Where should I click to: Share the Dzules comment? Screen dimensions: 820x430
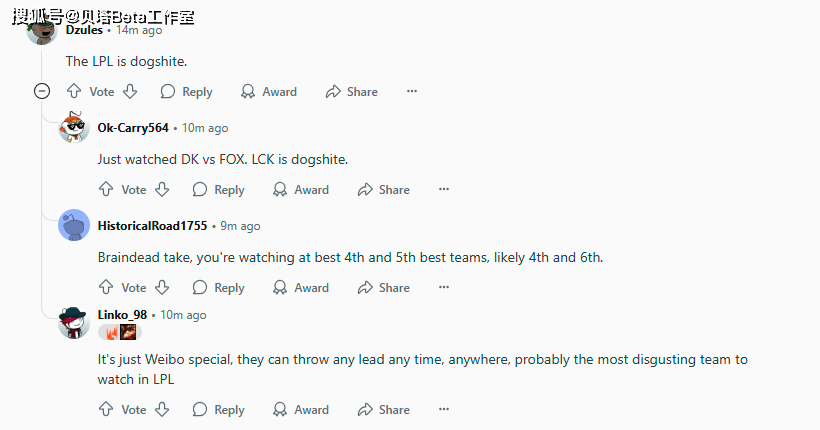[351, 91]
